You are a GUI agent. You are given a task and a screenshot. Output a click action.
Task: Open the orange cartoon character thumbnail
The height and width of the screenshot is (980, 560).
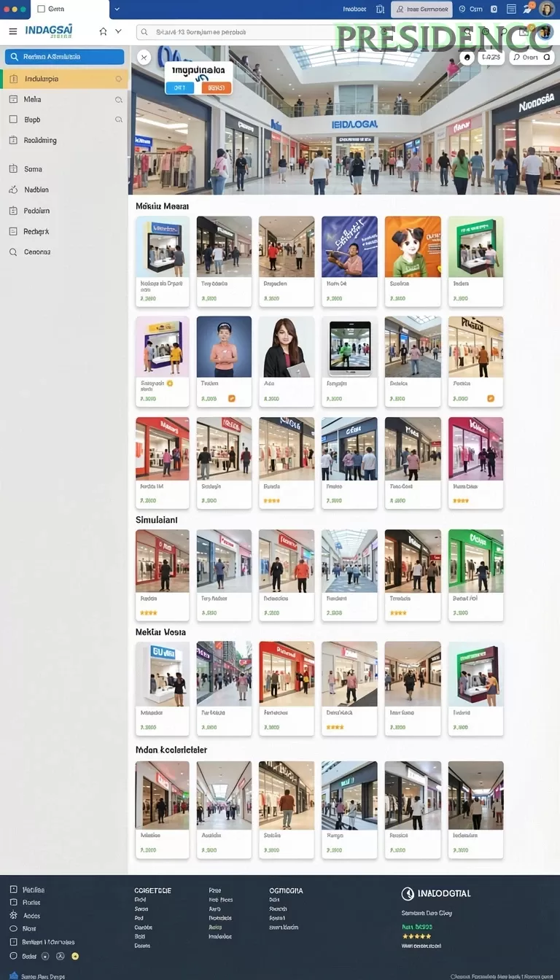pyautogui.click(x=413, y=246)
